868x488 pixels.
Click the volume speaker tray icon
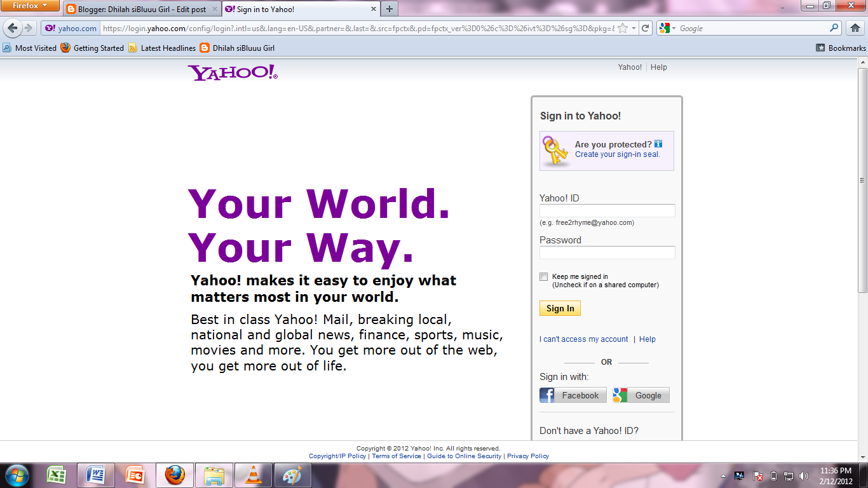[x=804, y=476]
